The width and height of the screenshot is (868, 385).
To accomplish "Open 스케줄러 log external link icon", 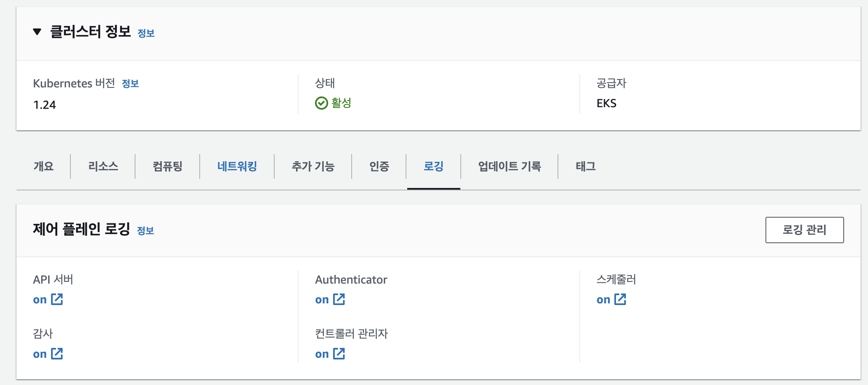I will click(x=620, y=299).
